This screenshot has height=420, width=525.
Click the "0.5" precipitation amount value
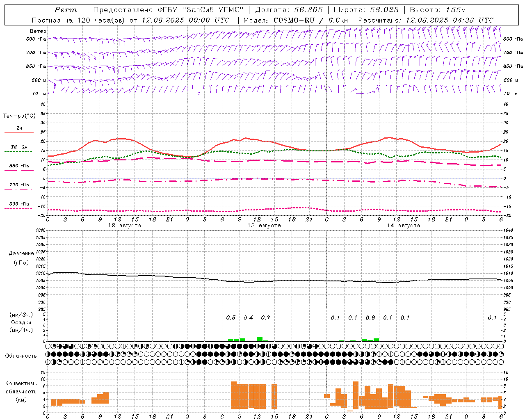[x=231, y=317]
